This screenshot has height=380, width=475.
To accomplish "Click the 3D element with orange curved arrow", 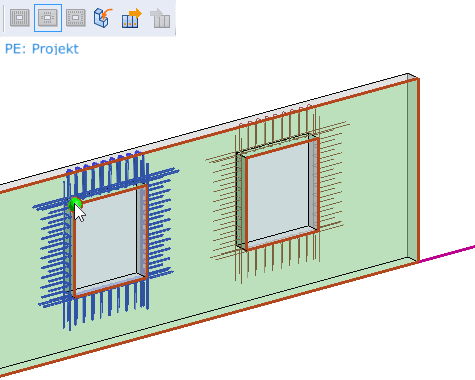I will pos(103,18).
